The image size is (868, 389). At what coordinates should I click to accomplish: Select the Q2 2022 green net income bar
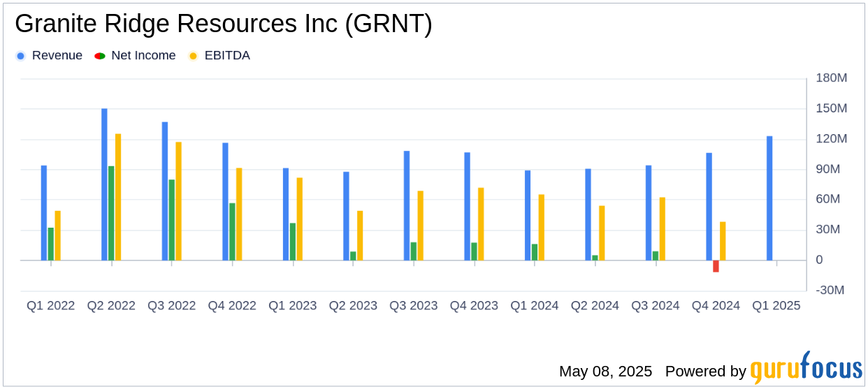[x=111, y=213]
